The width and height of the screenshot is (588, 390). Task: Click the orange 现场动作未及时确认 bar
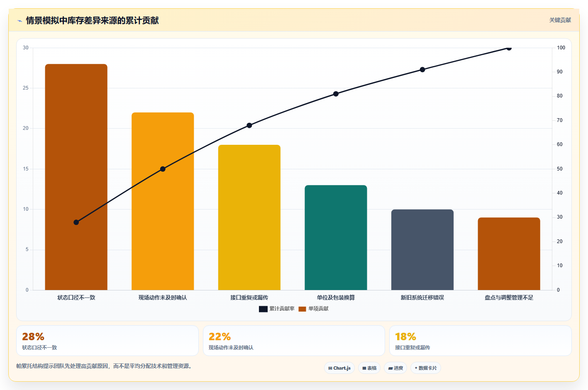(x=163, y=201)
